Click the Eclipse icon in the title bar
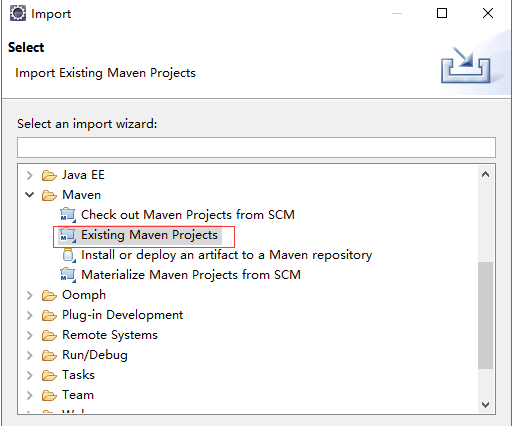 pos(18,14)
